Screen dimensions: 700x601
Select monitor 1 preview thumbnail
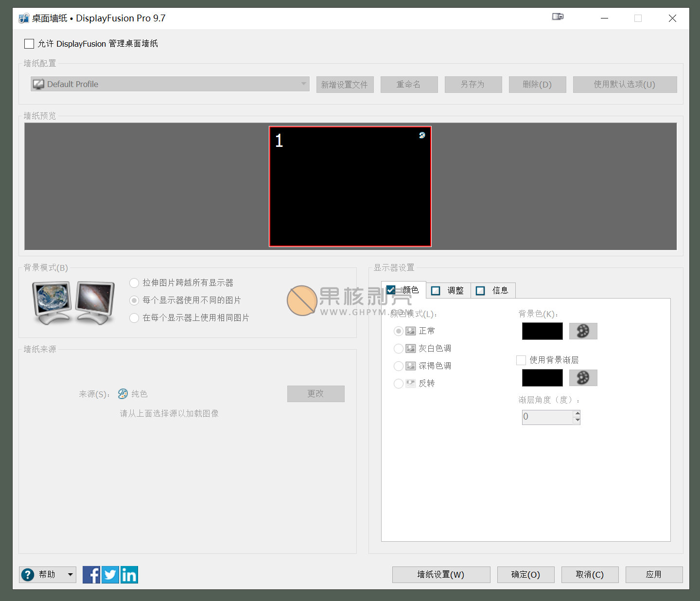coord(350,187)
